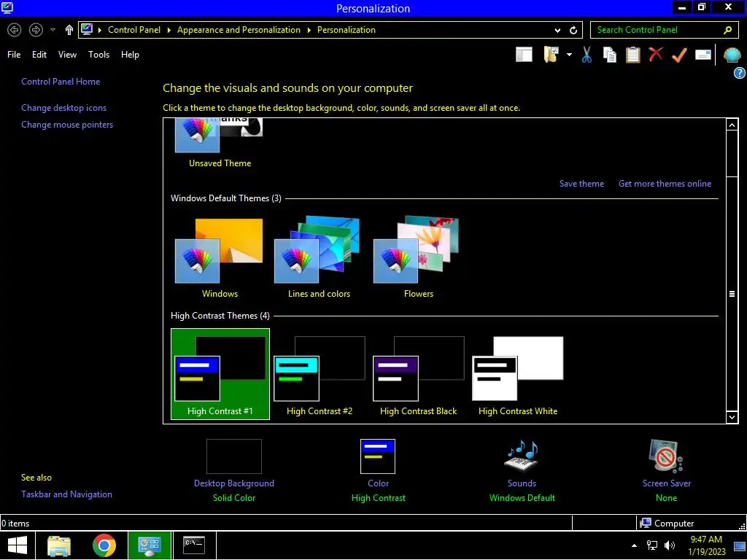
Task: Expand chevron after Control Panel breadcrumb
Action: pyautogui.click(x=169, y=30)
